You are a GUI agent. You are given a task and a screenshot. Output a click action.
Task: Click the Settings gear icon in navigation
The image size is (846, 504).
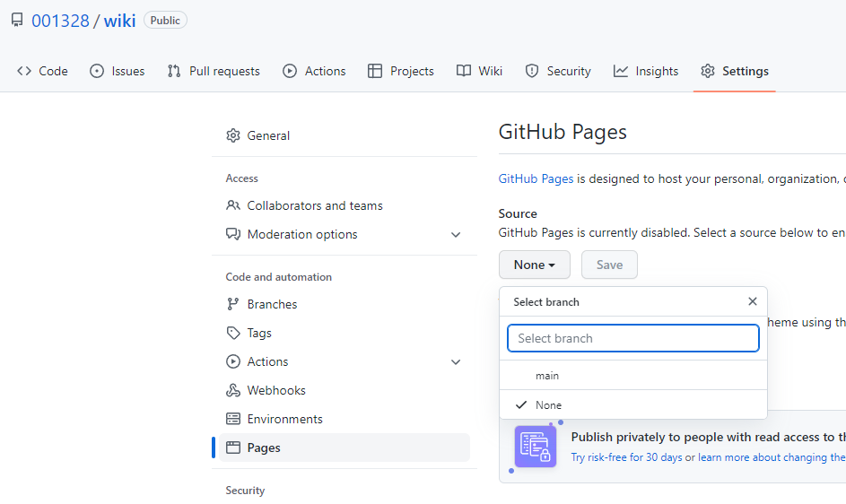pos(708,71)
